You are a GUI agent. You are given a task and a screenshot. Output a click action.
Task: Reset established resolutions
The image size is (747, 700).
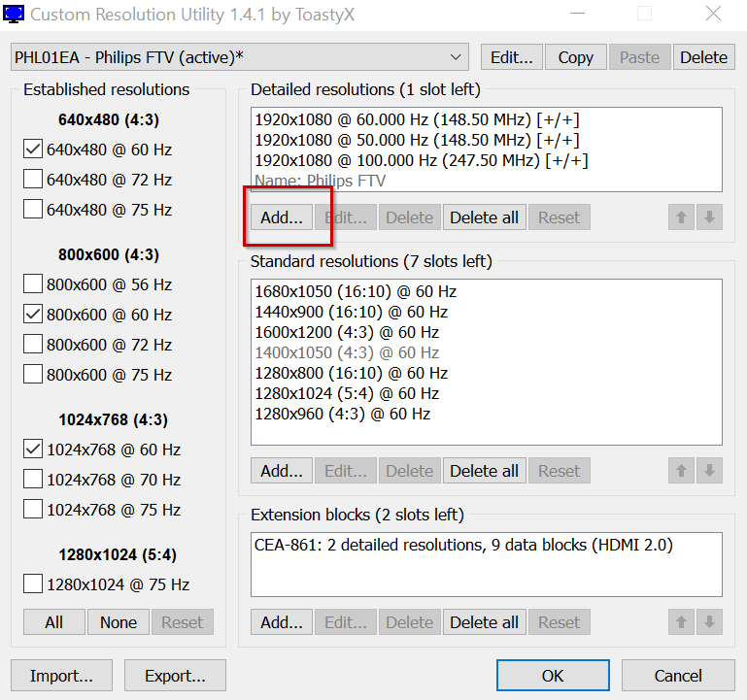click(183, 622)
